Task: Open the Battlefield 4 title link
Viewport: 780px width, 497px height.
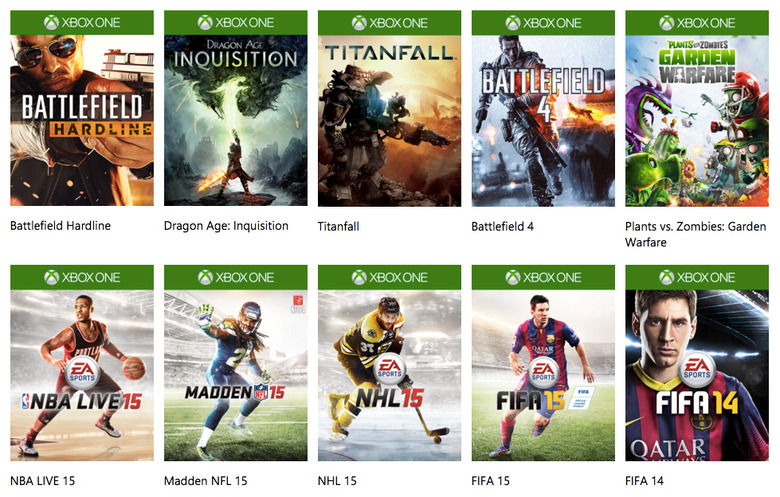Action: pos(502,226)
